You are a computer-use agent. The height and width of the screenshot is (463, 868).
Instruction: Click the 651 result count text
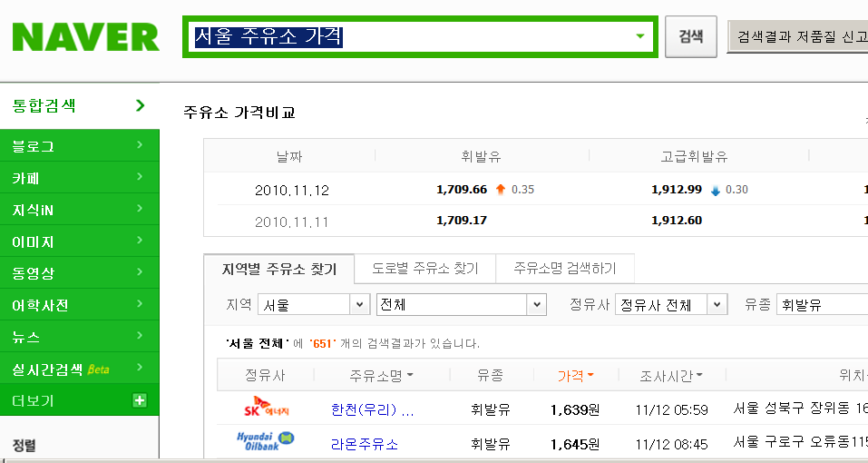(322, 344)
